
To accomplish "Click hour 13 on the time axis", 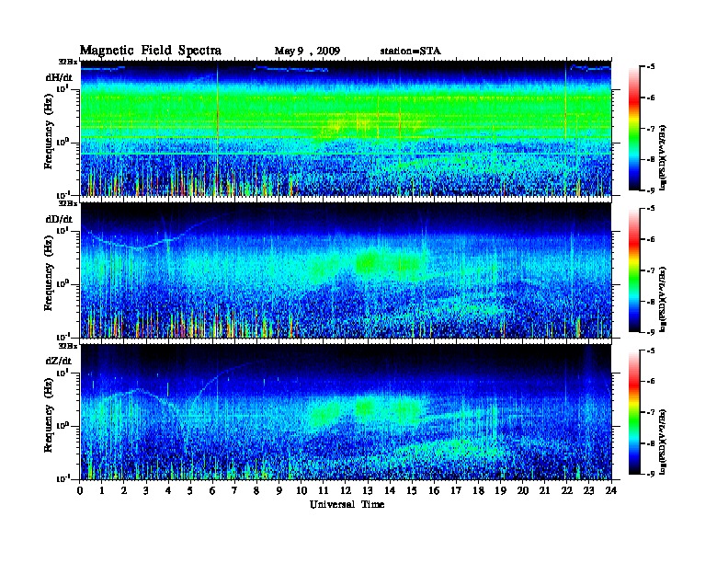I will (x=368, y=491).
